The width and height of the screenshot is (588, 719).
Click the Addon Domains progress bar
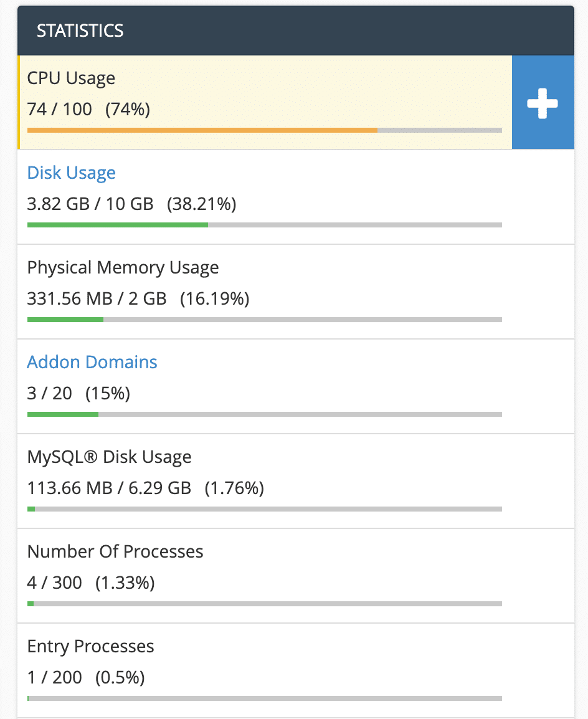[264, 414]
